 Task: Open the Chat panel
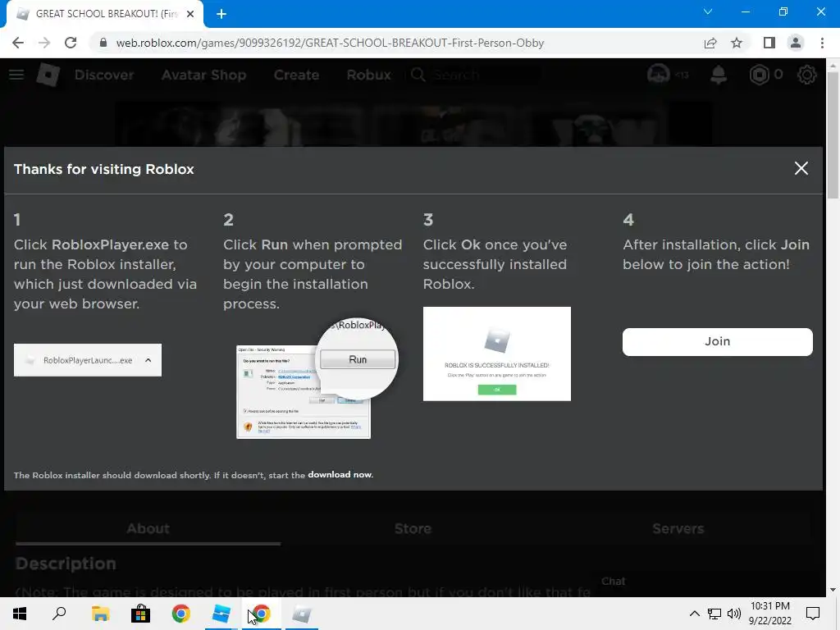pos(613,582)
